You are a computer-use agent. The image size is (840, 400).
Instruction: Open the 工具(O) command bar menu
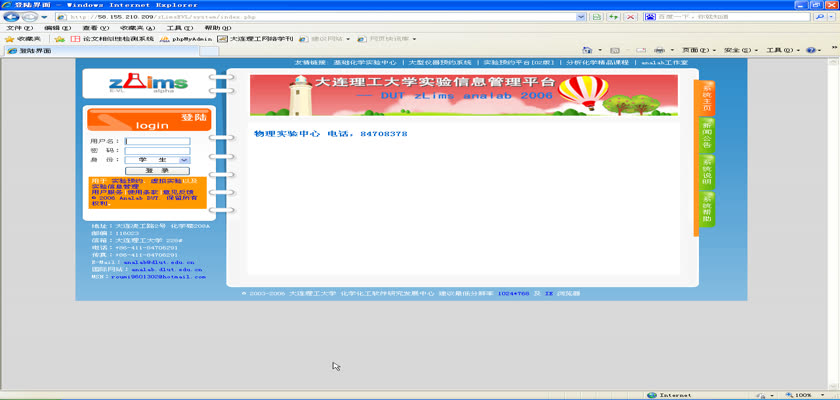(783, 50)
